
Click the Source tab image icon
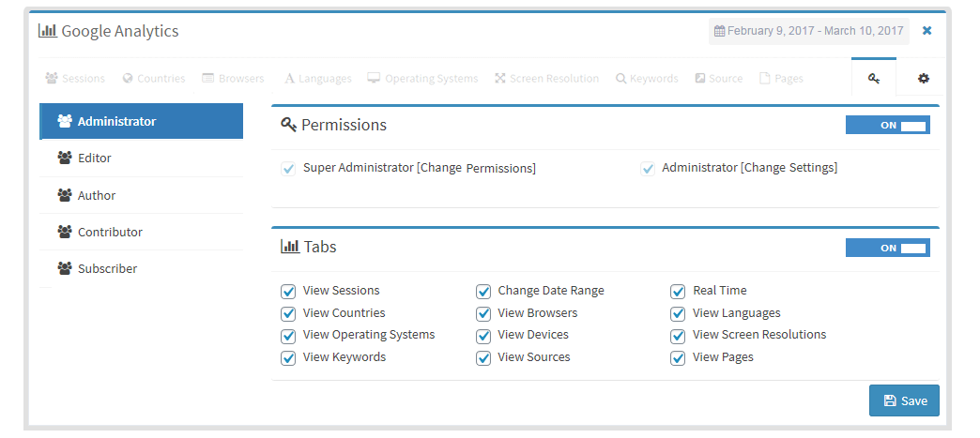pyautogui.click(x=700, y=78)
